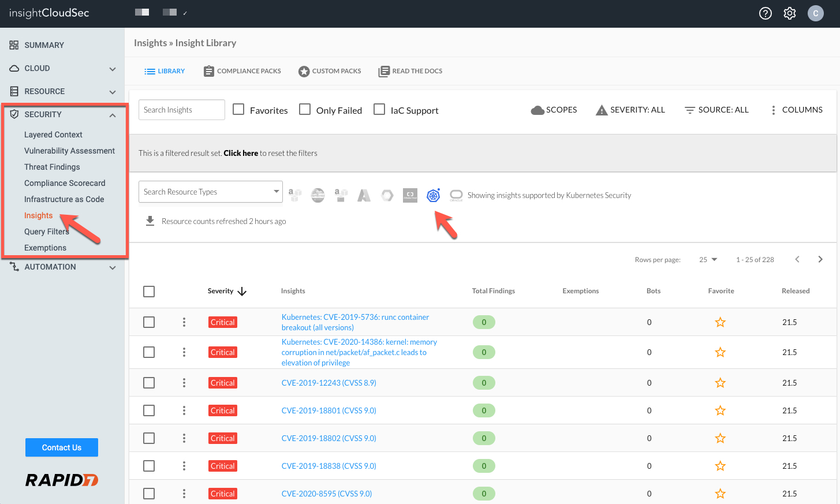840x504 pixels.
Task: Go to next page of results
Action: click(x=820, y=259)
